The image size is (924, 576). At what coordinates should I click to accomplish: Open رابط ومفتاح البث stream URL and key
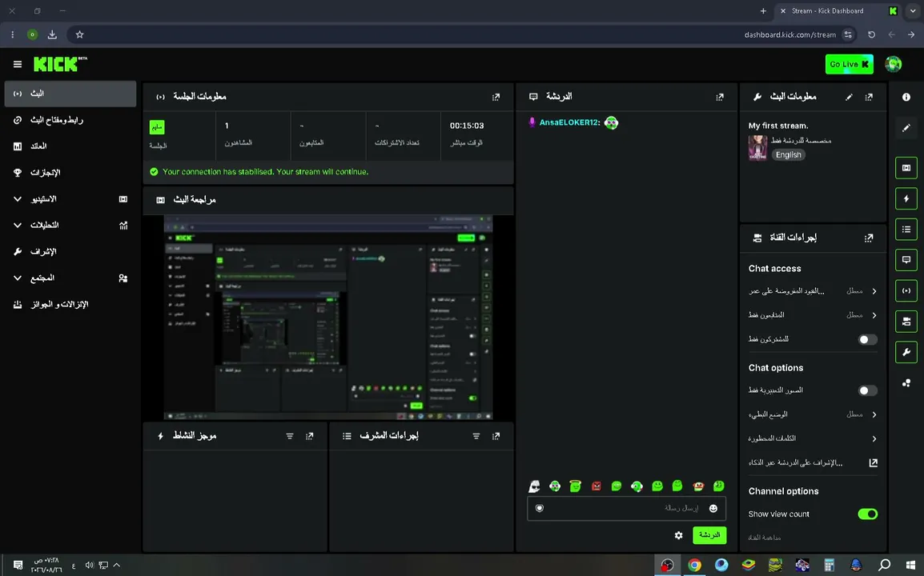(x=70, y=120)
